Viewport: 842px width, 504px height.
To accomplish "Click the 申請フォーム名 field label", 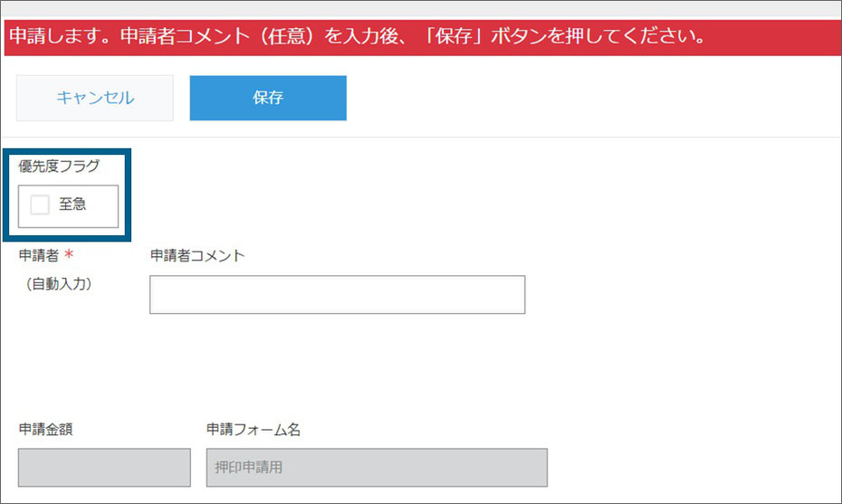I will tap(254, 430).
